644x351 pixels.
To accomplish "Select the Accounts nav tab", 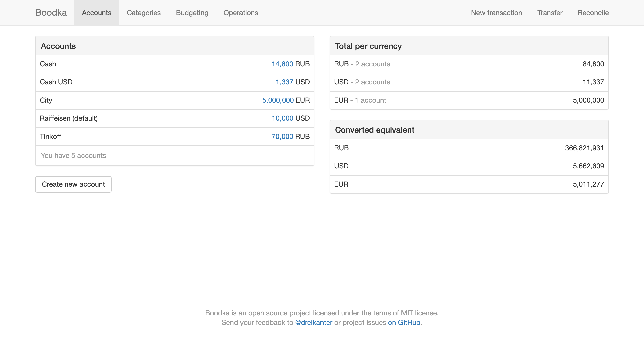I will pos(97,13).
